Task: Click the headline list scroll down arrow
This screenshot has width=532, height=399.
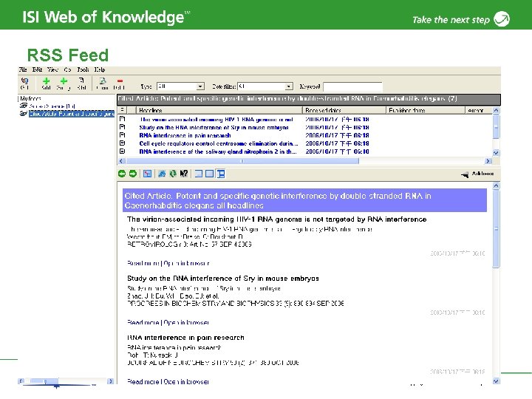Action: pyautogui.click(x=496, y=153)
